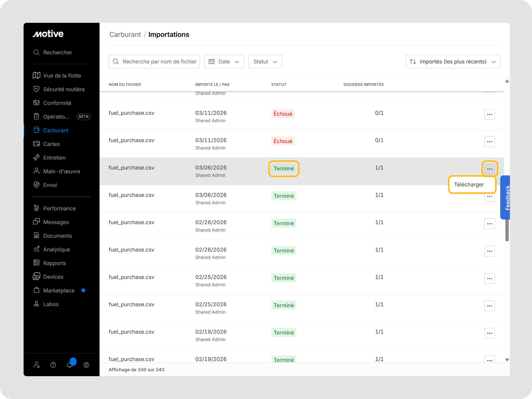
Task: Open the Feedback side tab
Action: 505,197
